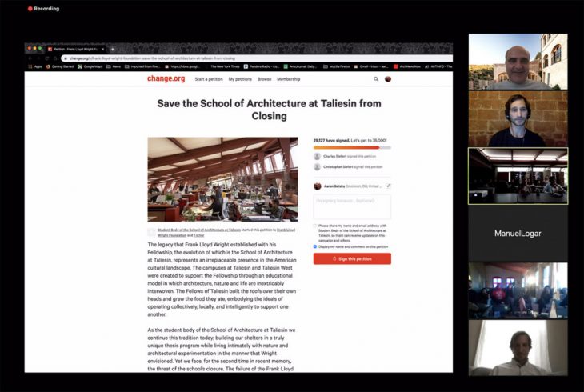584x392 pixels.
Task: Select the ManuelLogar participant tile
Action: click(x=518, y=234)
